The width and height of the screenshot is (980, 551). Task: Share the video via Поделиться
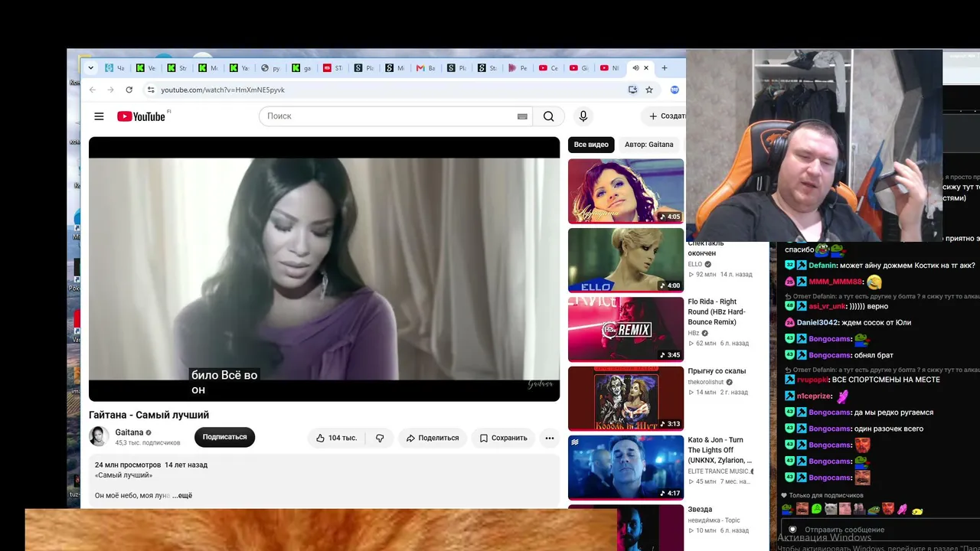click(433, 438)
